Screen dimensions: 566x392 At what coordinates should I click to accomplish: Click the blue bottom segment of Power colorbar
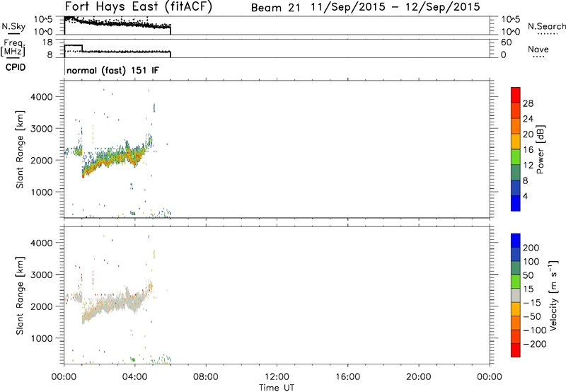point(516,203)
